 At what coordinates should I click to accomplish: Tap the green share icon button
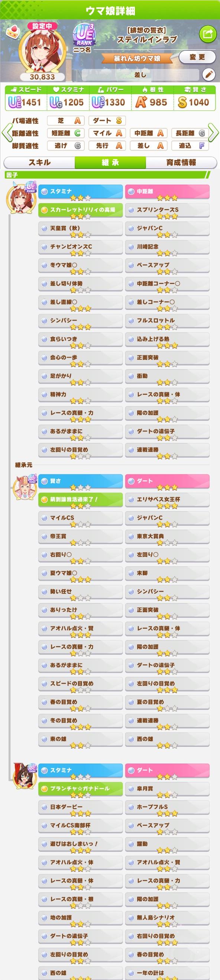coord(207,34)
